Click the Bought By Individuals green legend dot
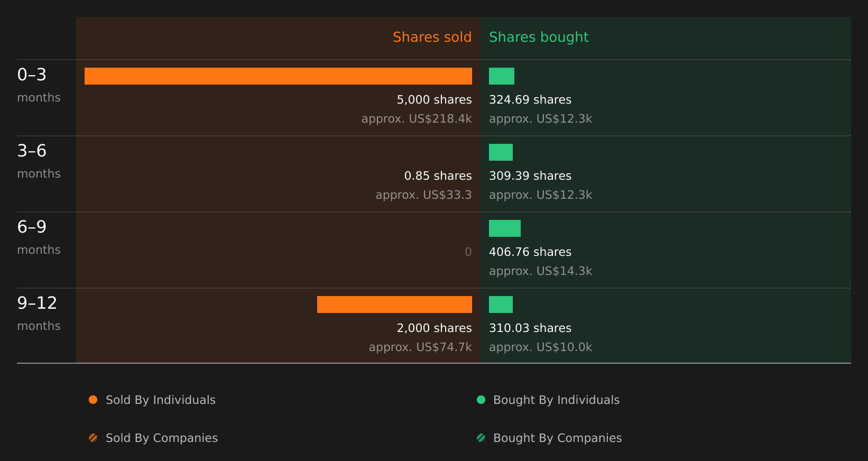The width and height of the screenshot is (868, 461). click(x=481, y=400)
